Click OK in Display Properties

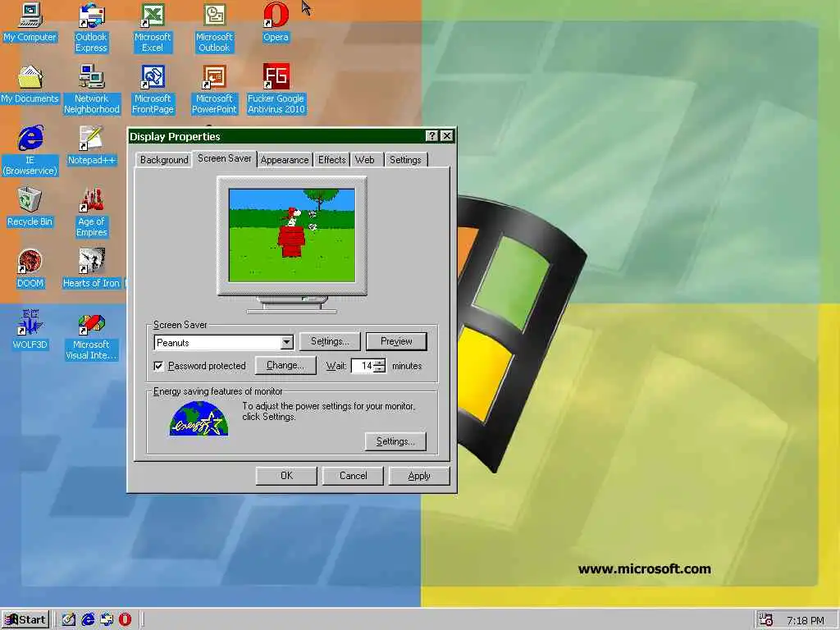[x=286, y=476]
